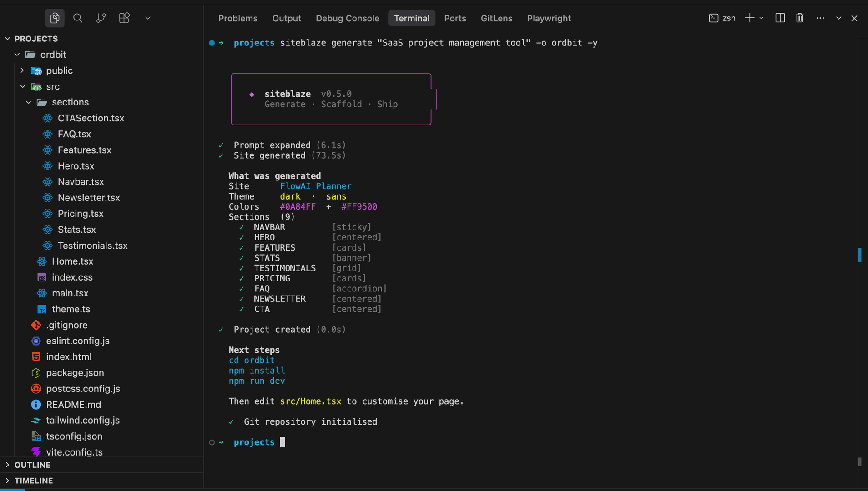Click the 'FlowAI Planner' site name
The width and height of the screenshot is (868, 491).
[x=316, y=186]
